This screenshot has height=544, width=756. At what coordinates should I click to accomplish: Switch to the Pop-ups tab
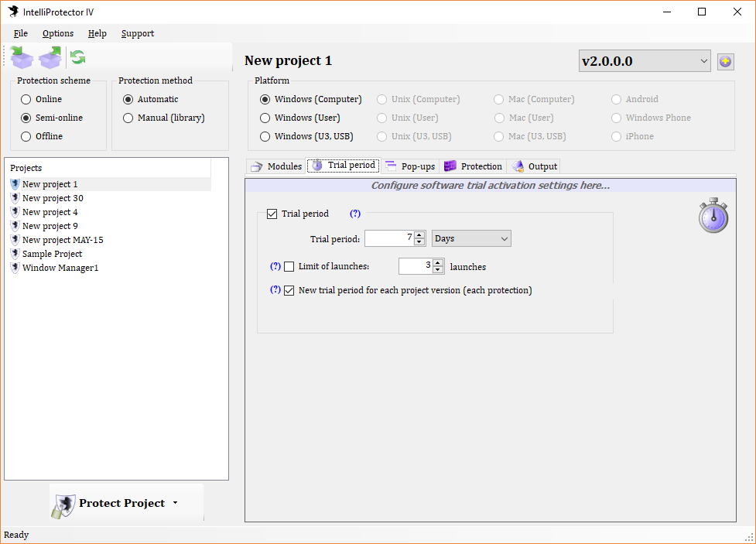click(x=410, y=166)
